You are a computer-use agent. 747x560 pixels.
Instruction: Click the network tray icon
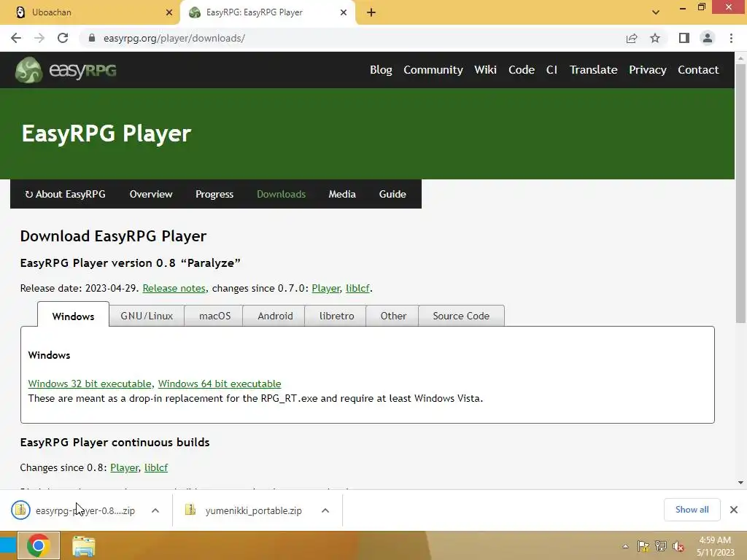pyautogui.click(x=661, y=546)
